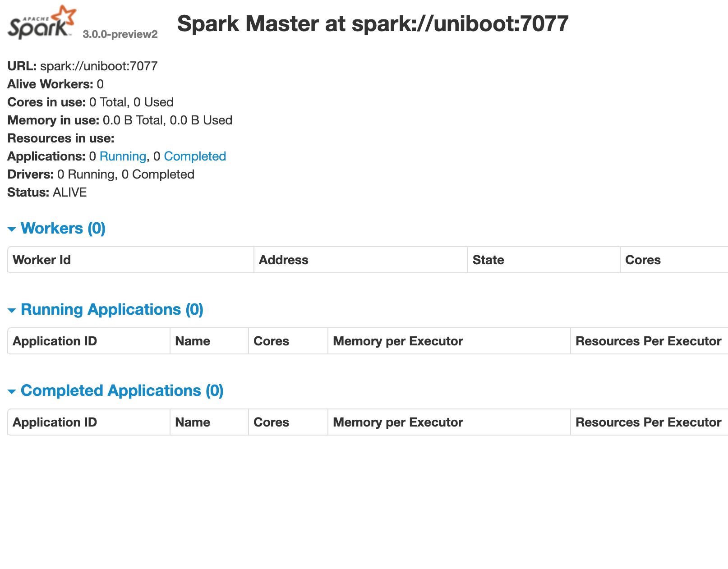Click the Name header in Running Applications
This screenshot has width=728, height=569.
(192, 341)
